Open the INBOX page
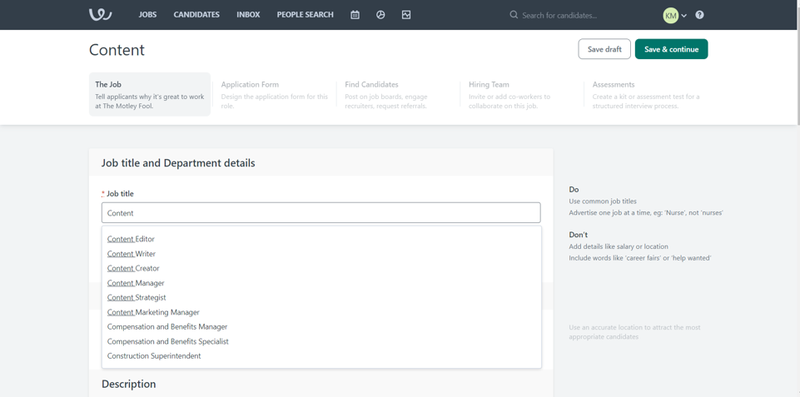Screen dimensions: 800x397 [x=248, y=15]
